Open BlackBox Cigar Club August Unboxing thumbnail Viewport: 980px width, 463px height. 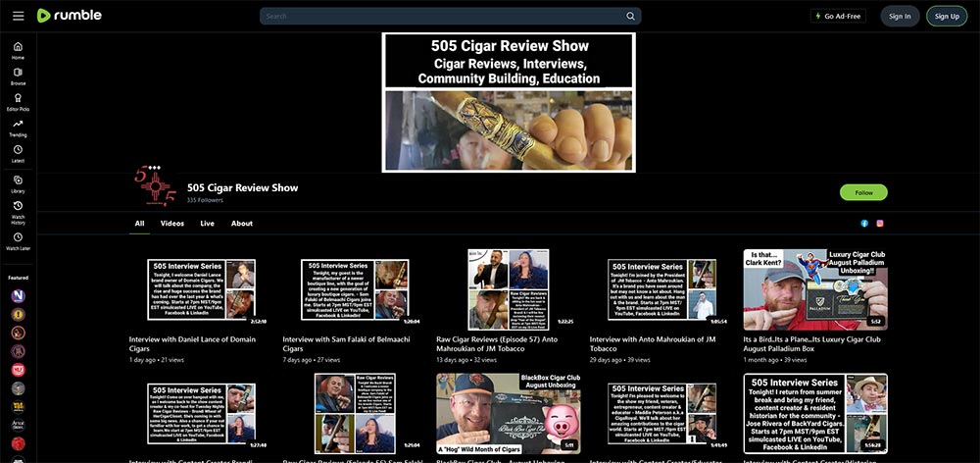point(508,414)
